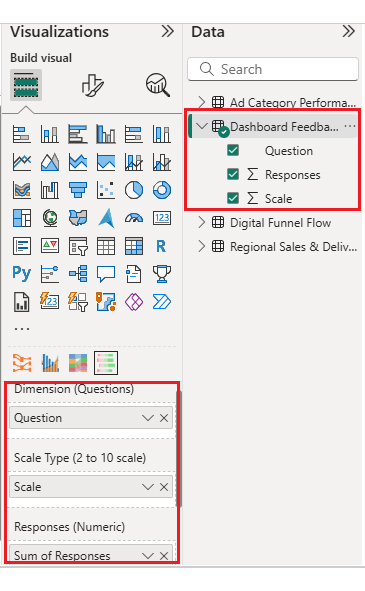Viewport: 365px width, 591px height.
Task: Expand the Regional Sales & Deliv... table
Action: (202, 247)
